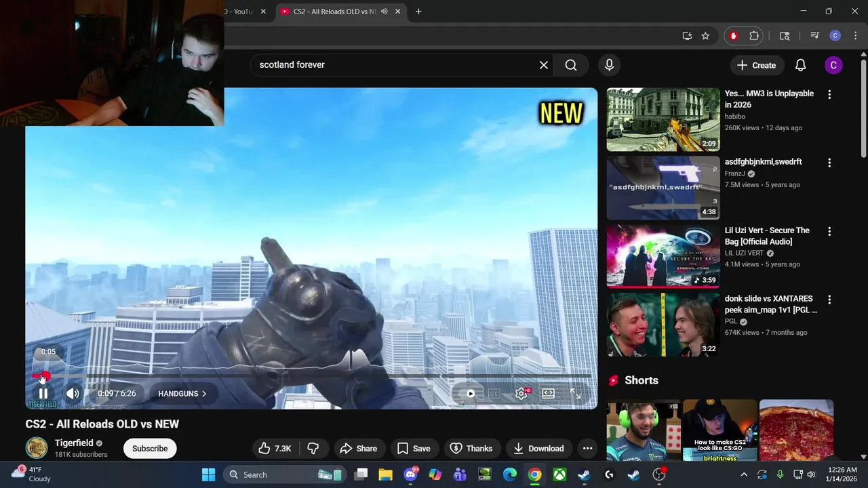Open the Xbox app from taskbar
Image resolution: width=868 pixels, height=488 pixels.
(559, 474)
